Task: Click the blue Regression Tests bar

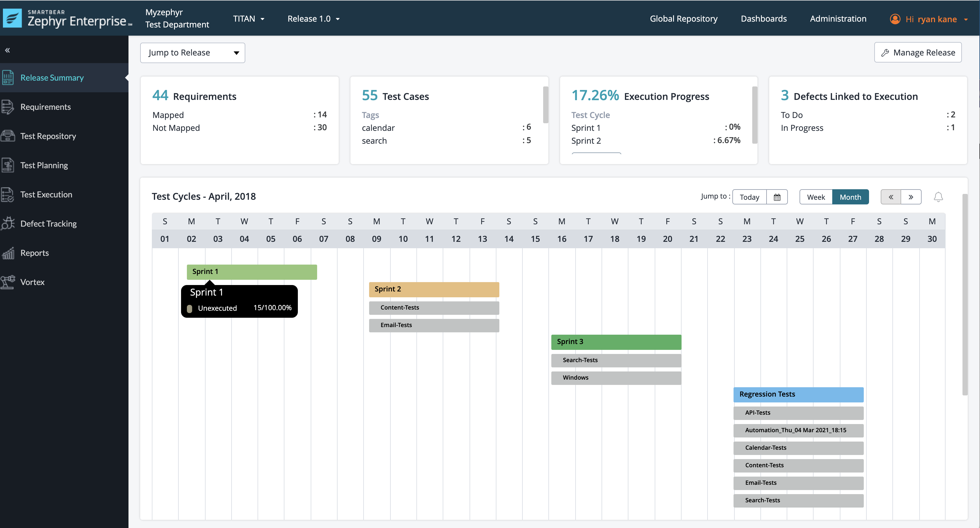Action: (798, 395)
